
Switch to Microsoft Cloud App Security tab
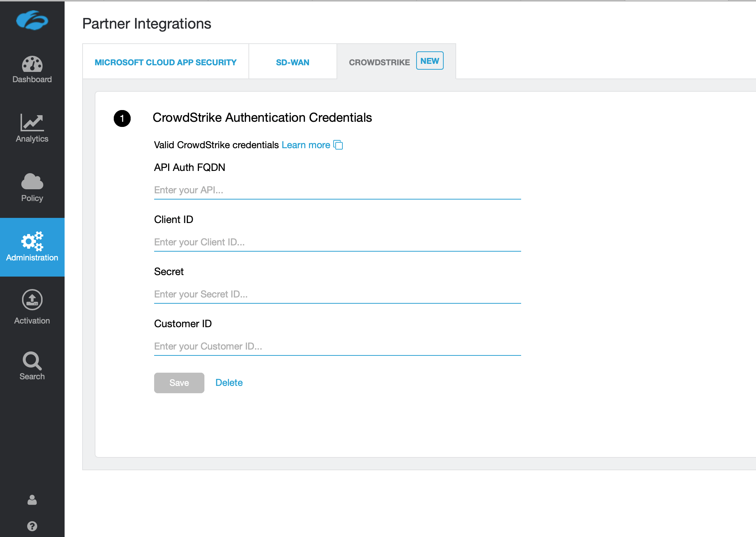click(x=166, y=62)
